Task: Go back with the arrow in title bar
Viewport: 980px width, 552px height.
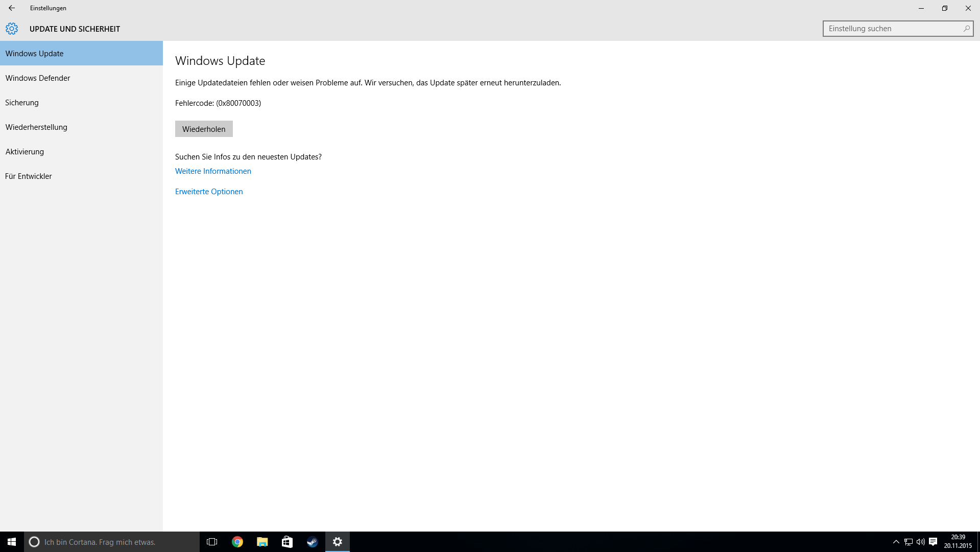Action: [12, 8]
